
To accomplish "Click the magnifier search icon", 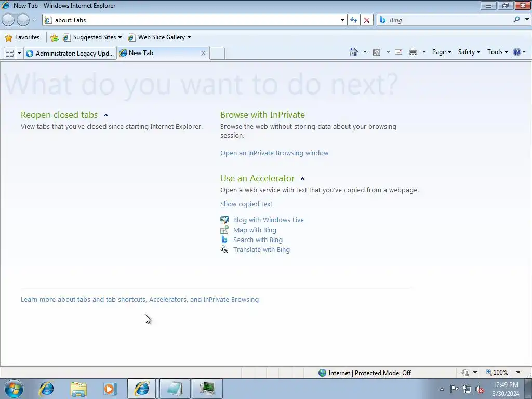I will [x=516, y=20].
